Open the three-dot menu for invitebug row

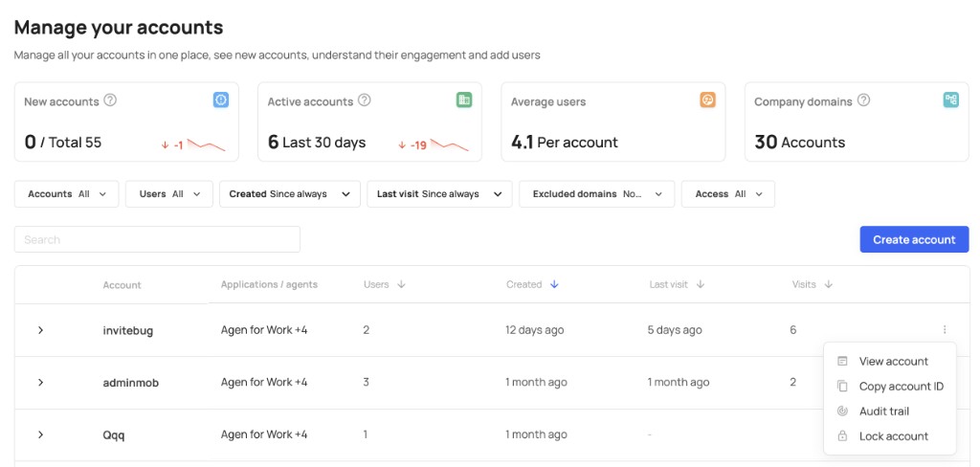945,329
